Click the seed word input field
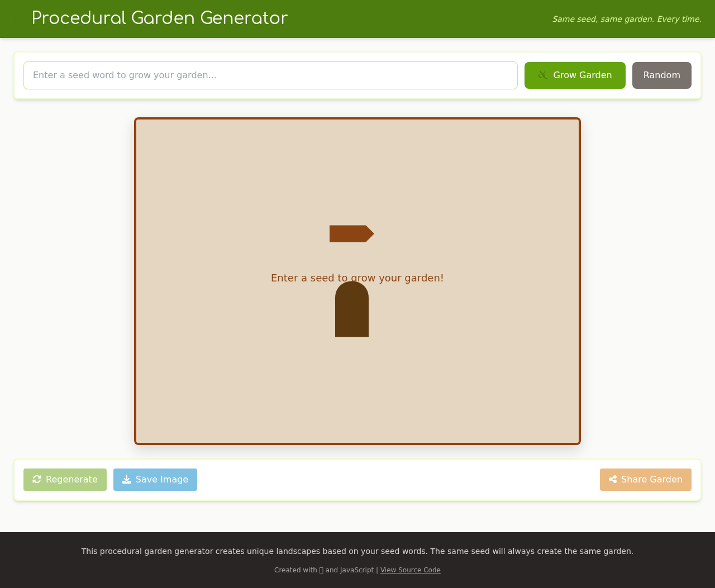This screenshot has width=715, height=588. [x=270, y=75]
